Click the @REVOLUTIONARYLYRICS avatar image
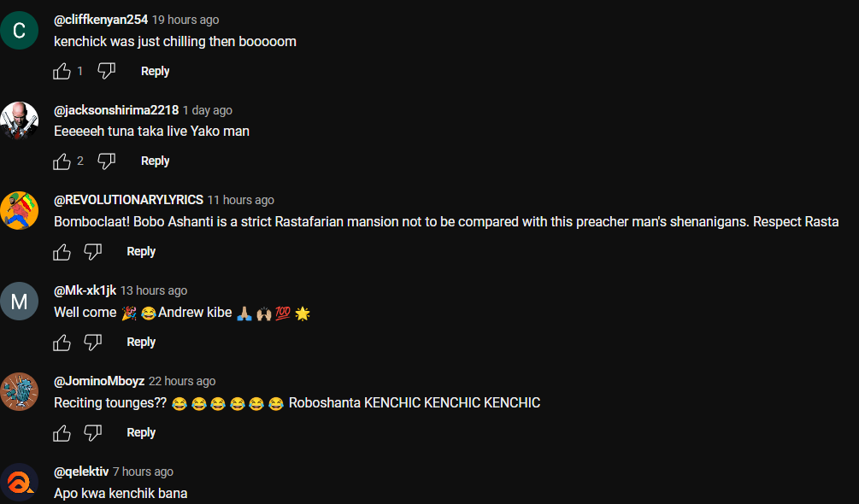This screenshot has height=504, width=859. pyautogui.click(x=19, y=211)
